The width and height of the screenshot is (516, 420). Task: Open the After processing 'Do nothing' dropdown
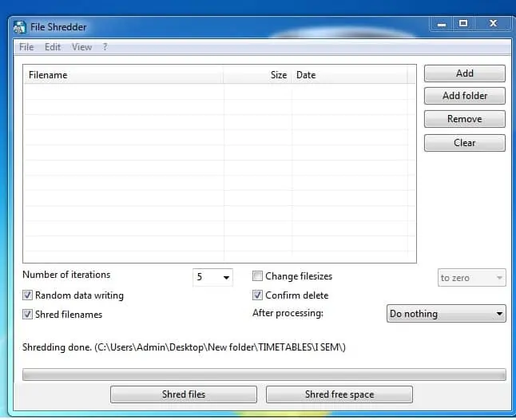pyautogui.click(x=447, y=314)
